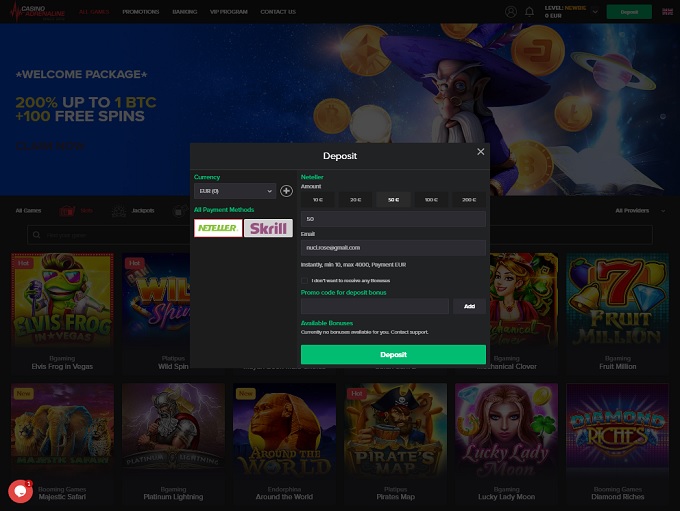Open the language flag selector
680x511 pixels.
coord(667,12)
